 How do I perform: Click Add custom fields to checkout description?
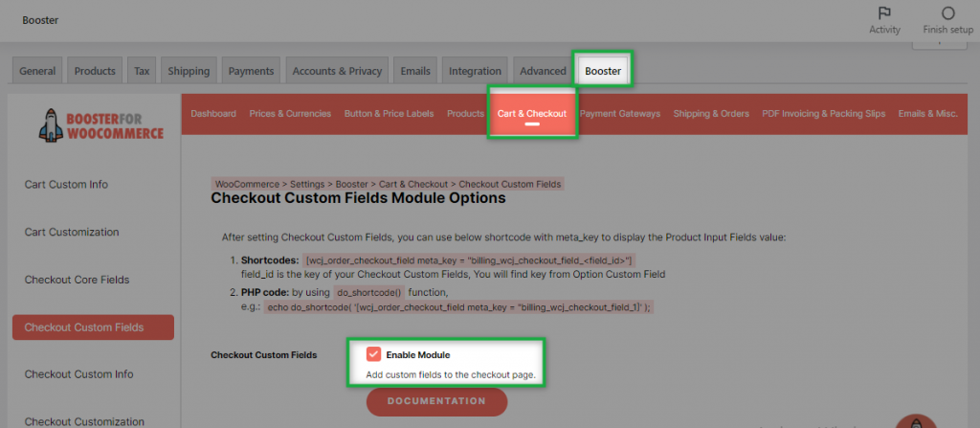coord(451,376)
